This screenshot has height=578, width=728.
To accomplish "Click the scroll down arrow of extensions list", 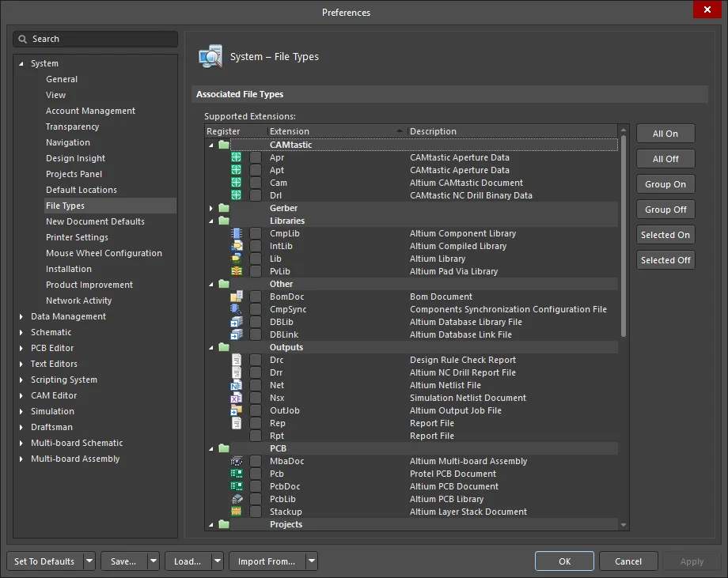I will (x=624, y=525).
